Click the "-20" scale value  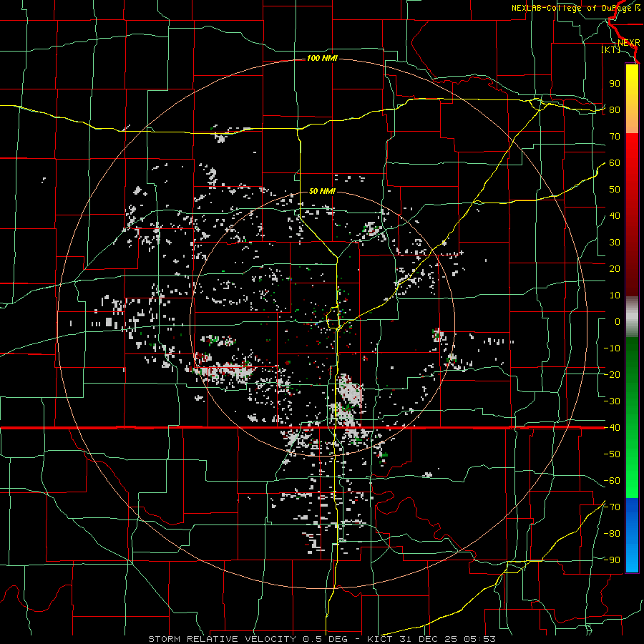click(612, 374)
